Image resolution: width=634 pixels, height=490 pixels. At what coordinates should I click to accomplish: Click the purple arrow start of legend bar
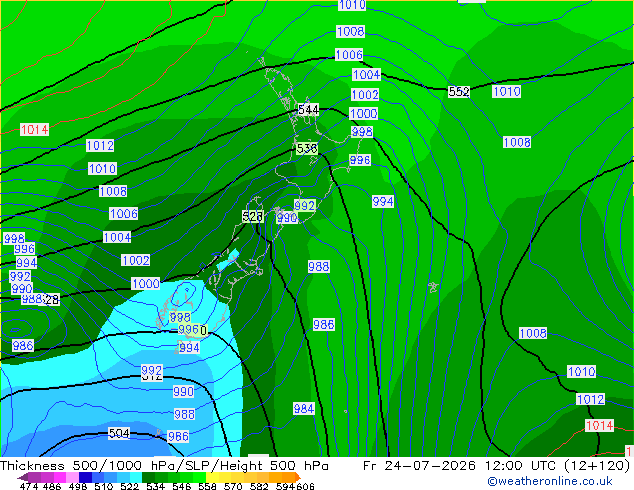(x=23, y=477)
